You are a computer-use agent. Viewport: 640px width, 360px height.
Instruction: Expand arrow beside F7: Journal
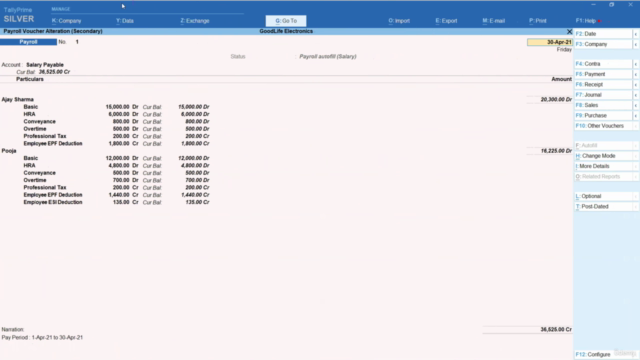[636, 95]
